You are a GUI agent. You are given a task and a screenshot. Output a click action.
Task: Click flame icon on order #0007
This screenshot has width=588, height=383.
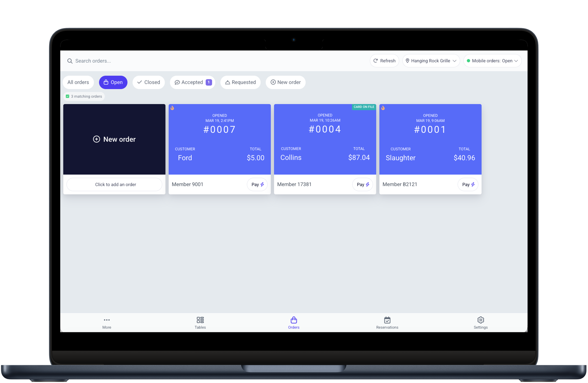[x=172, y=108]
